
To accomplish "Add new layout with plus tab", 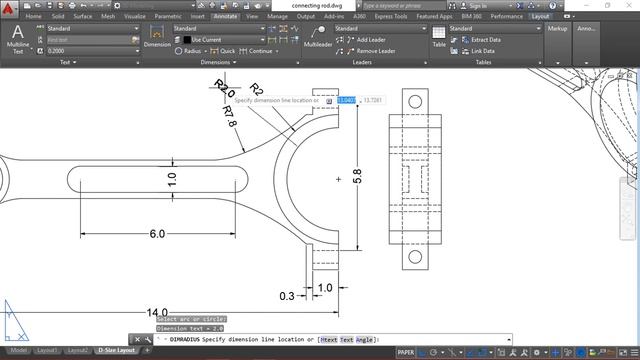I will tap(147, 350).
